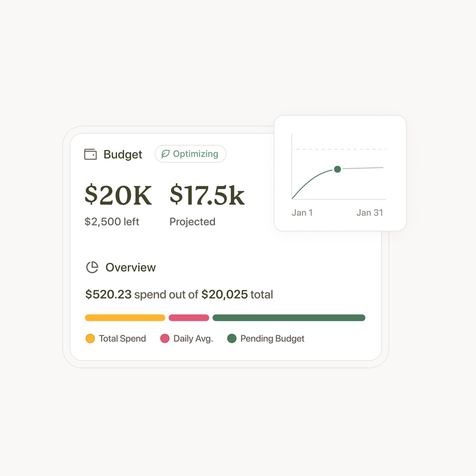Click the $17.5k projected amount

tap(207, 195)
